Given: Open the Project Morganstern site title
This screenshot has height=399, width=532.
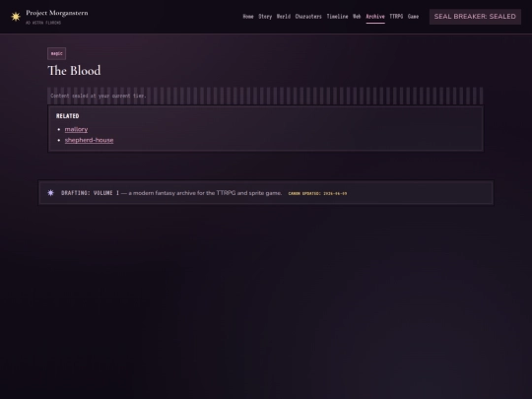Looking at the screenshot, I should [x=57, y=13].
